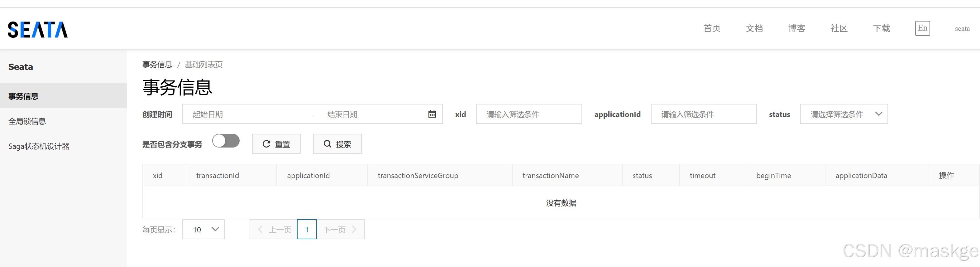Go to previous page with 上一页
The width and height of the screenshot is (980, 267).
coord(274,229)
